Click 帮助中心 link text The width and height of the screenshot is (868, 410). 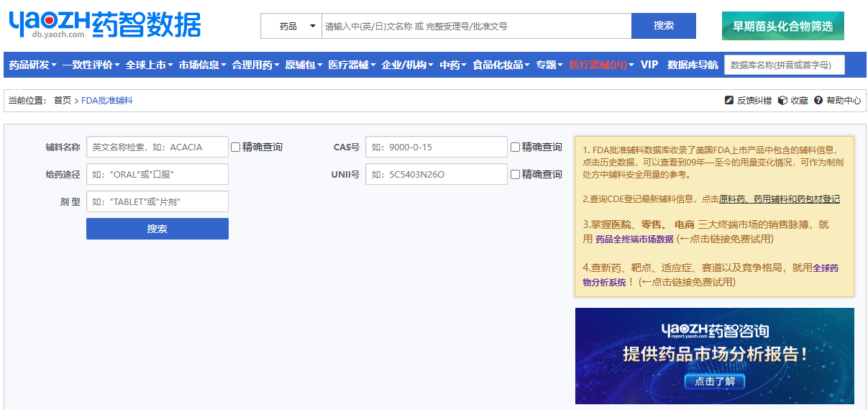click(844, 101)
